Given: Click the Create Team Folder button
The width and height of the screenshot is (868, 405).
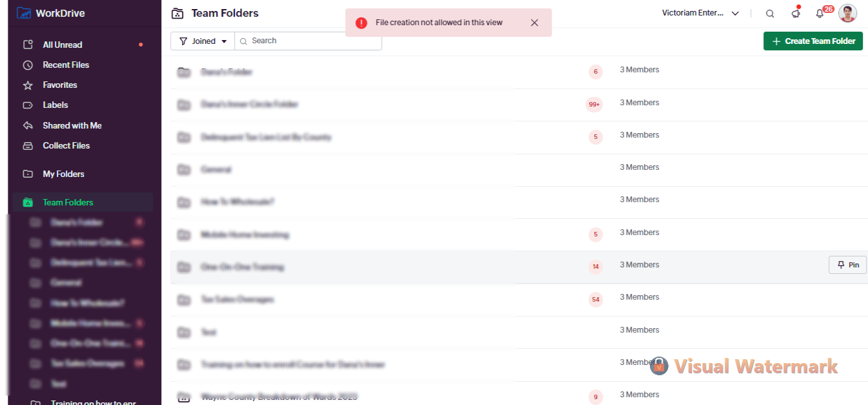Looking at the screenshot, I should tap(812, 41).
